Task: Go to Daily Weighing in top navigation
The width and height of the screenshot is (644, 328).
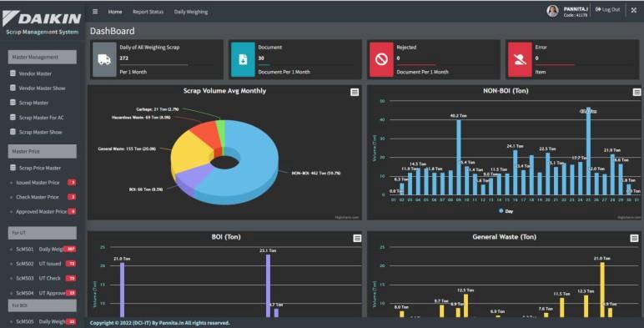Action: click(x=191, y=12)
